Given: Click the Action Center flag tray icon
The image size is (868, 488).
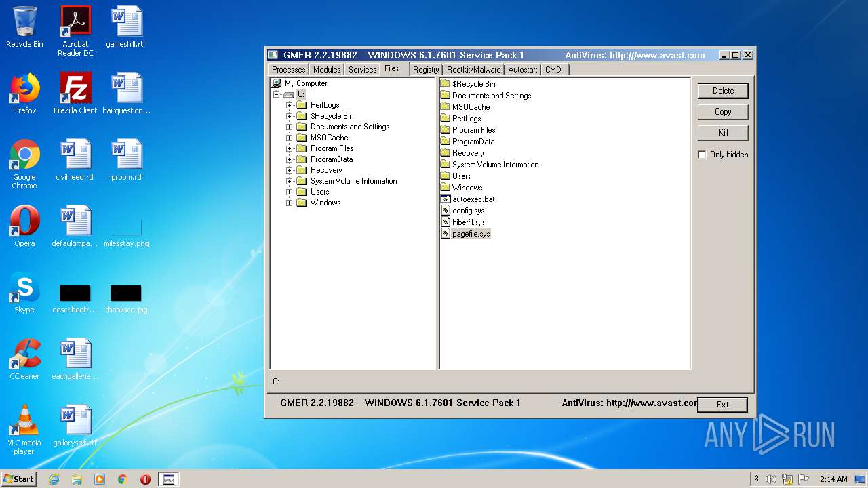Looking at the screenshot, I should pos(804,479).
